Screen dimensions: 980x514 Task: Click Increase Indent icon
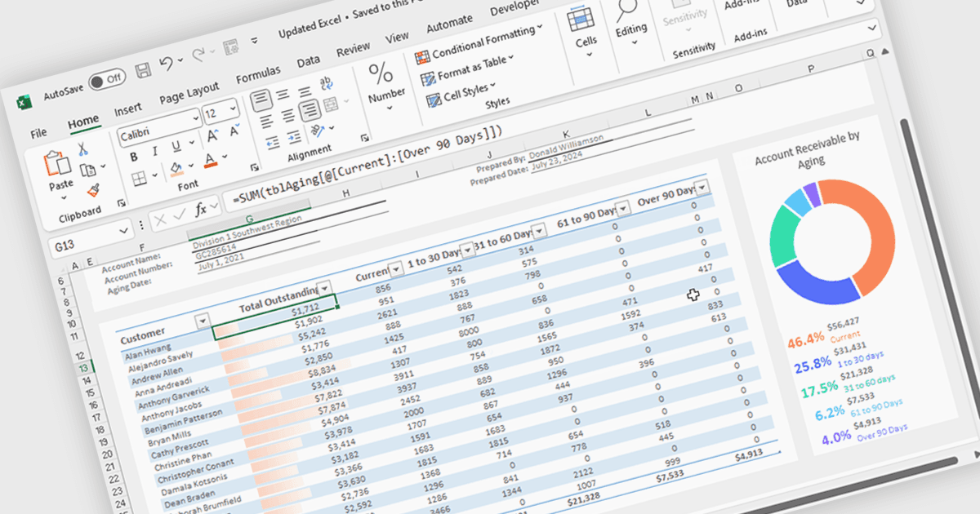[x=295, y=137]
